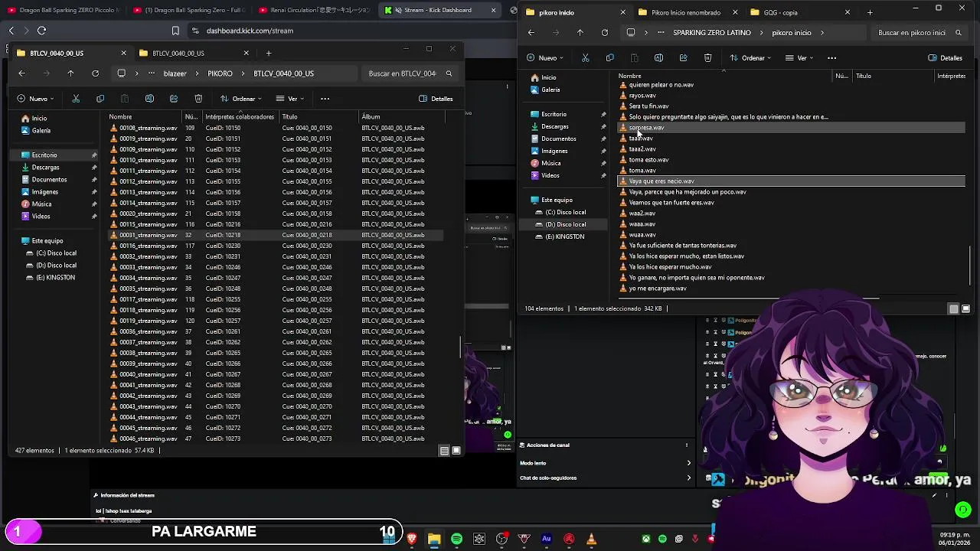This screenshot has width=980, height=551.
Task: Toggle Detalles pane in BTLCV_0040_00_US window
Action: (x=436, y=99)
